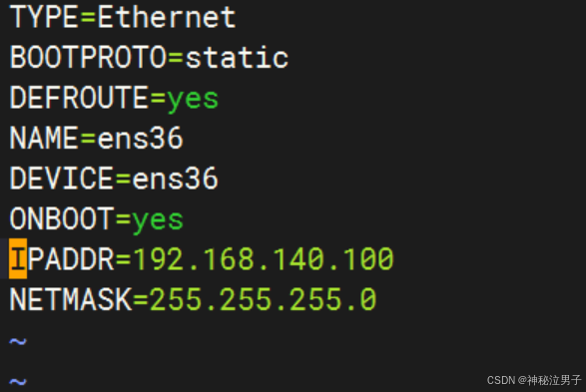Click the green yes value after DEFROUTE
This screenshot has height=392, width=586.
pos(193,100)
